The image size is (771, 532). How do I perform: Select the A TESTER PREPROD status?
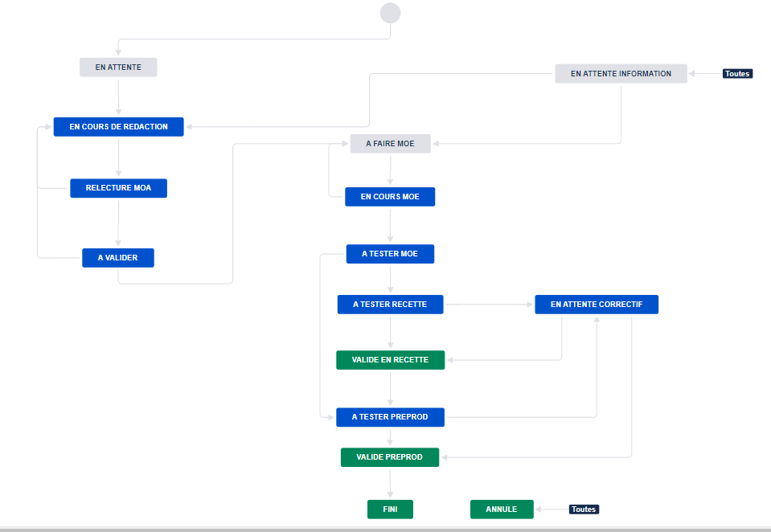391,417
